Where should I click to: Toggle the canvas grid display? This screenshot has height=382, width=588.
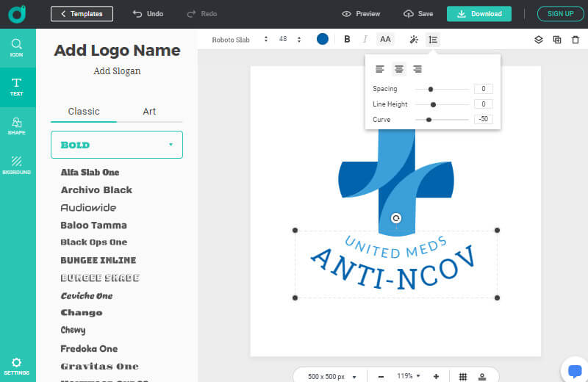[x=463, y=376]
